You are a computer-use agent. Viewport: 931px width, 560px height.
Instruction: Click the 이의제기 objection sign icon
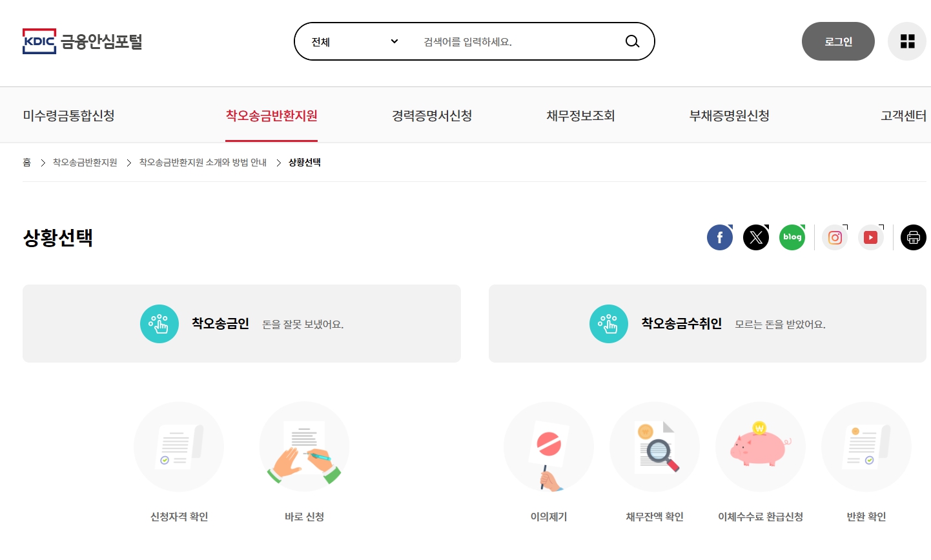point(548,446)
